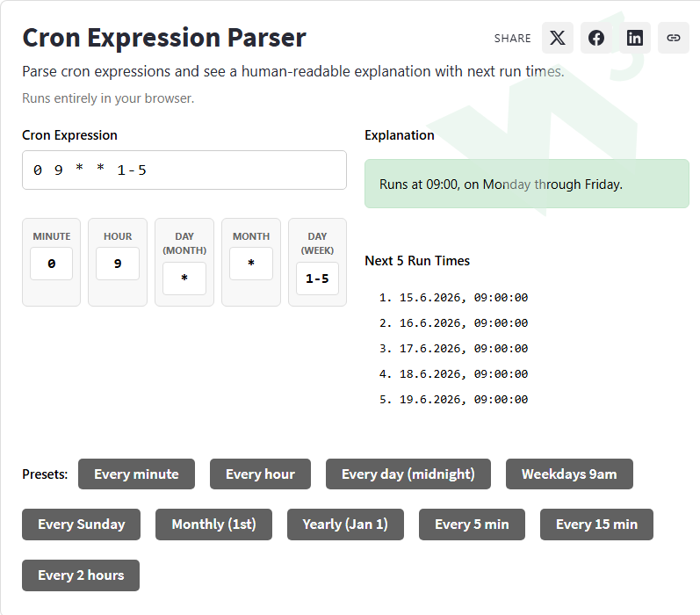Apply the Every 15 min preset
Image resolution: width=700 pixels, height=615 pixels.
pyautogui.click(x=596, y=525)
